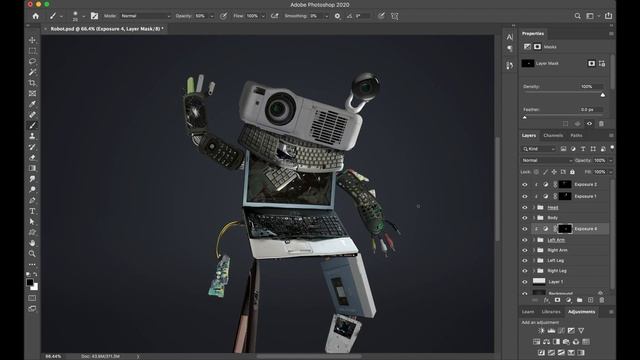Hide the Exposure 2 layer
Viewport: 640px width, 360px height.
tap(525, 184)
